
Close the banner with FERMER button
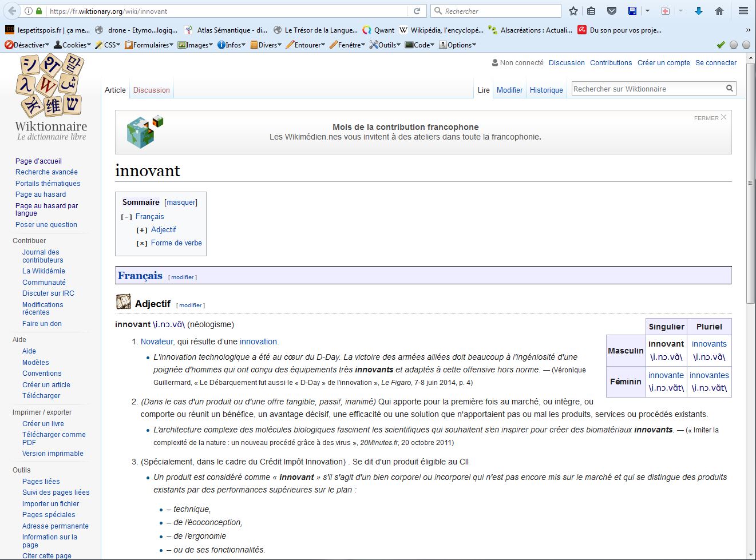click(710, 118)
